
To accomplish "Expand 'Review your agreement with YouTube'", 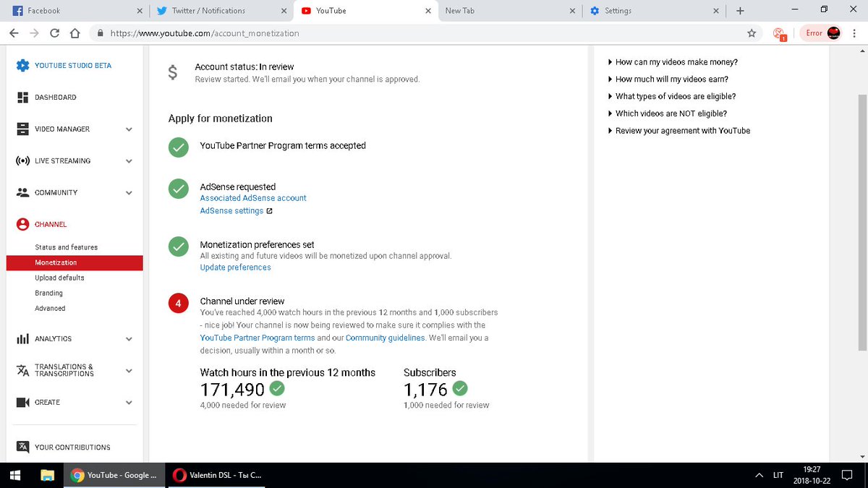I will click(x=679, y=131).
